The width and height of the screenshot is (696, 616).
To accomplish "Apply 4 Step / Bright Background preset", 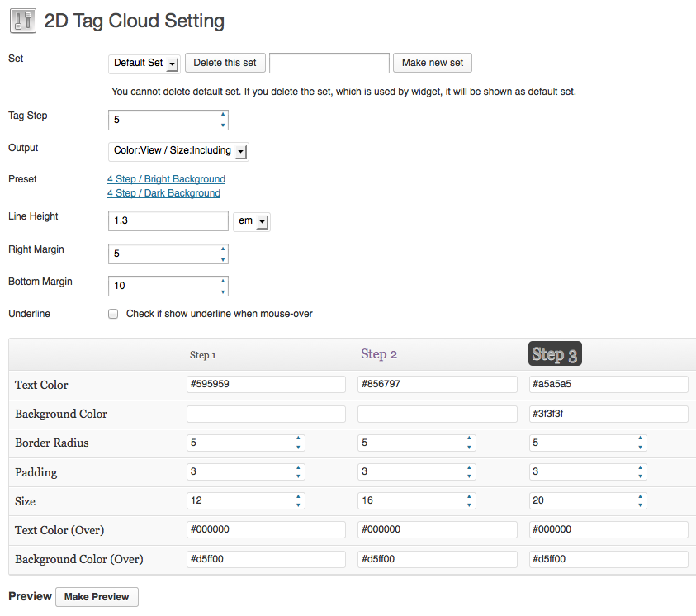I will click(166, 179).
